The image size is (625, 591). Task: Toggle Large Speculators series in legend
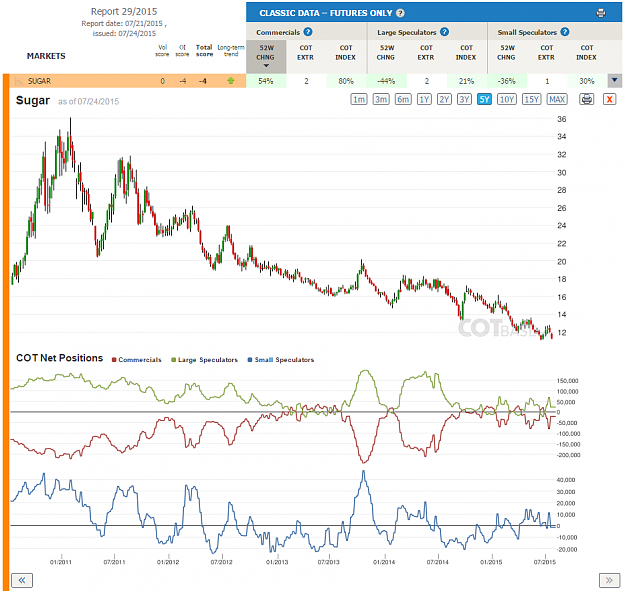[x=204, y=359]
